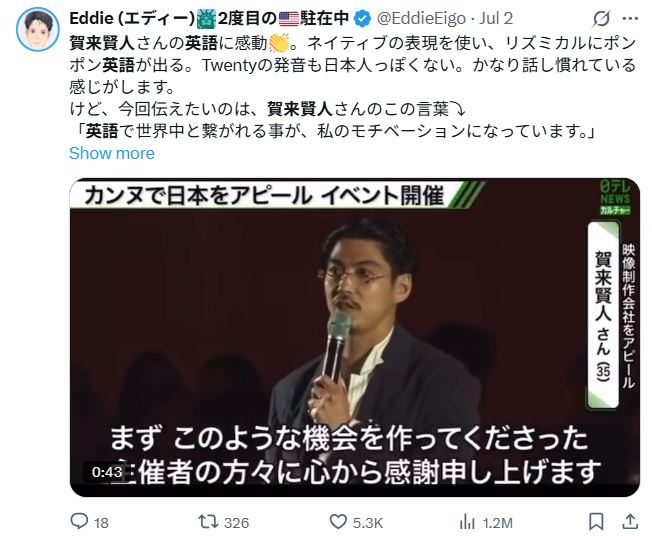
Task: Open the repost arrows menu
Action: [206, 521]
